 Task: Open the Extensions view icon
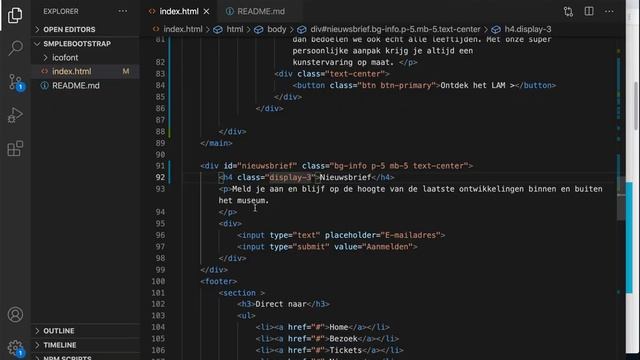pyautogui.click(x=15, y=149)
